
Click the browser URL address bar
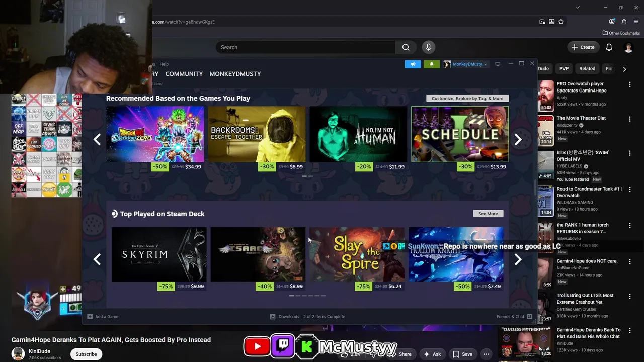342,22
